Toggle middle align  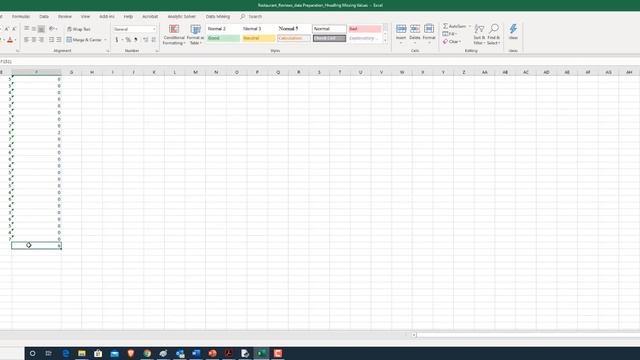point(34,29)
